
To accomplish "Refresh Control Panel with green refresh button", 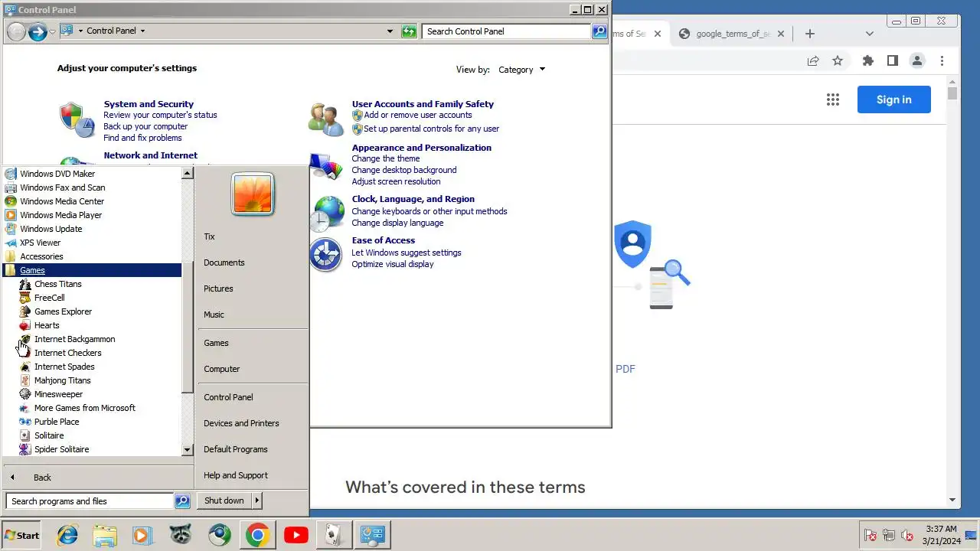I will pos(410,31).
